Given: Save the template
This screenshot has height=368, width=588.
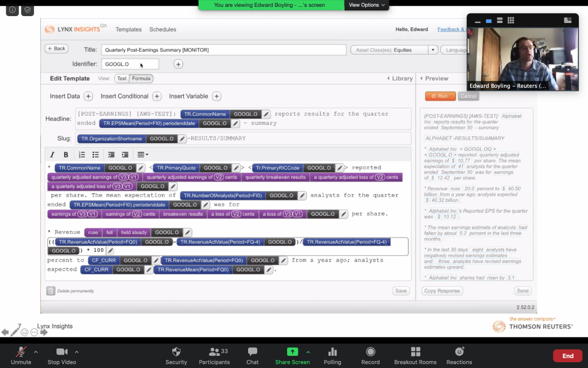Looking at the screenshot, I should point(401,291).
